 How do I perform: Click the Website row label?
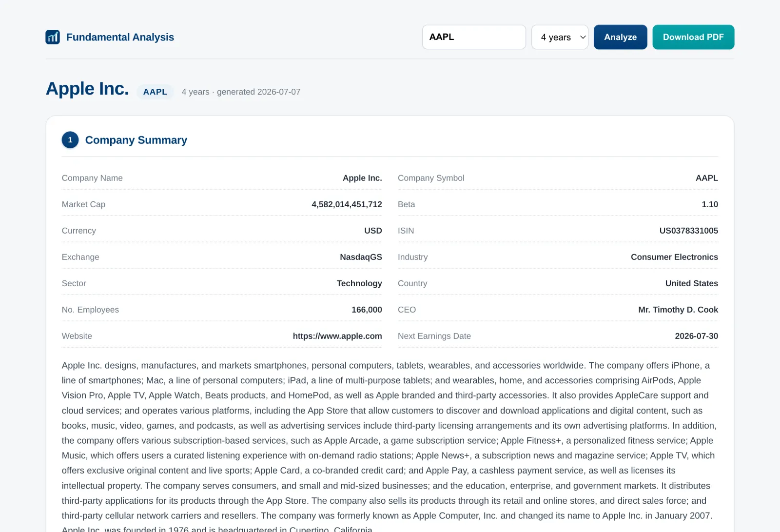(77, 336)
